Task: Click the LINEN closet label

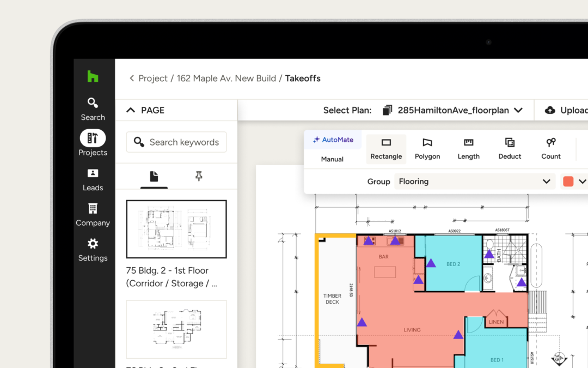Action: [496, 322]
